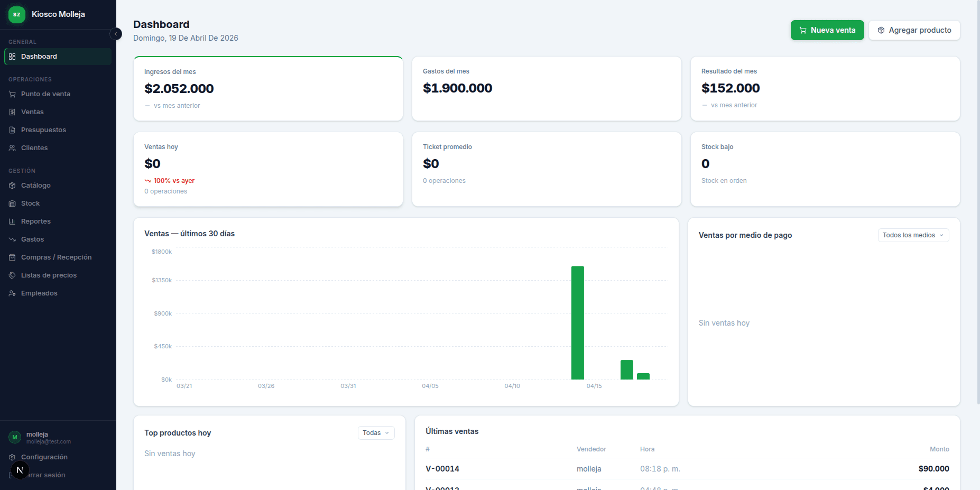Click the Hora column header
Viewport: 980px width, 490px height.
647,449
